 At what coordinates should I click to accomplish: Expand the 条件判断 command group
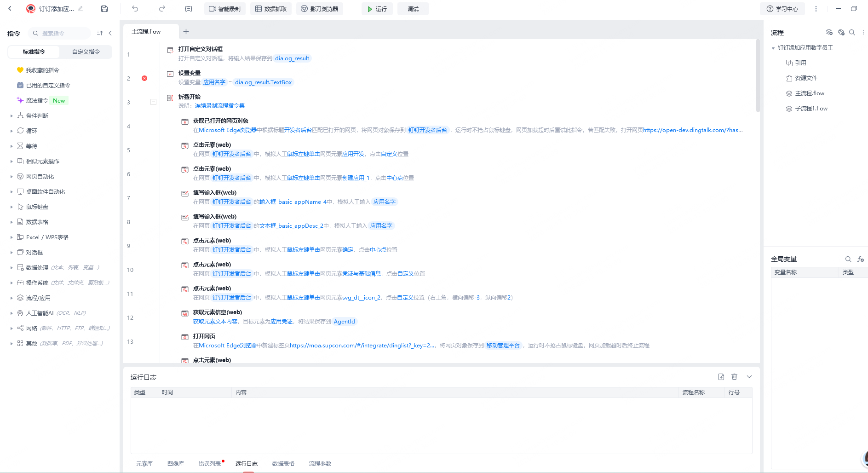coord(11,116)
